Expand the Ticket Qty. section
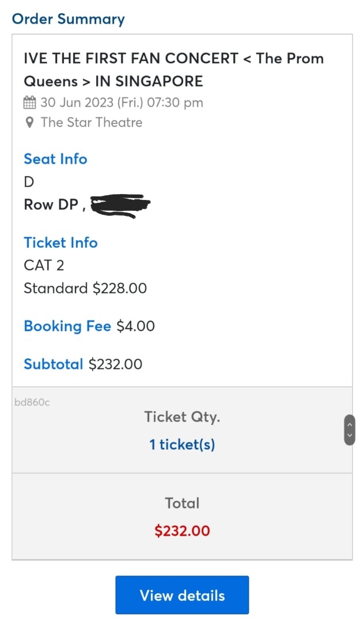Screen dimensions: 364x622 [x=182, y=416]
